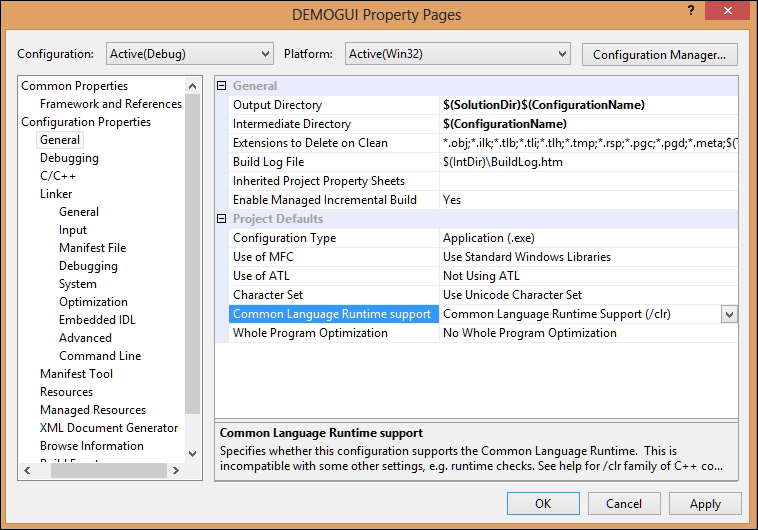The width and height of the screenshot is (758, 530).
Task: Select General under Linker
Action: point(79,212)
